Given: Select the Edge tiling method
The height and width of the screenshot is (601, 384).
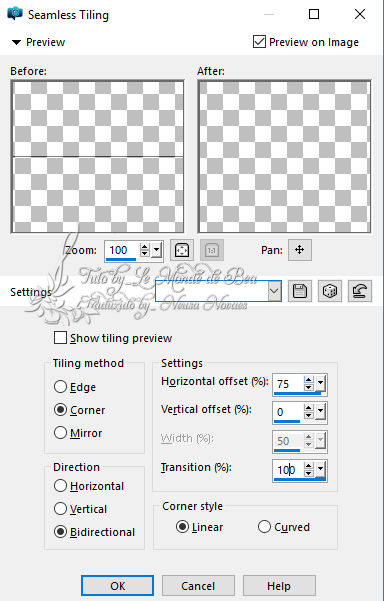Looking at the screenshot, I should [60, 387].
